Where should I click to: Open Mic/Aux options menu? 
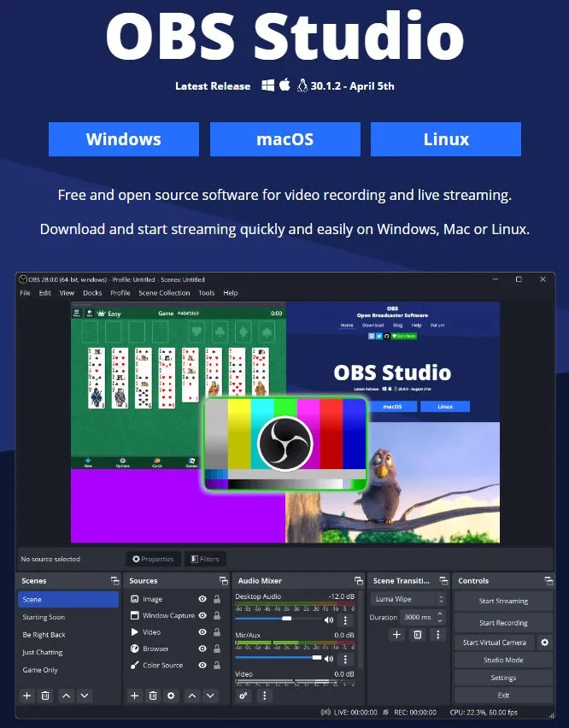345,659
